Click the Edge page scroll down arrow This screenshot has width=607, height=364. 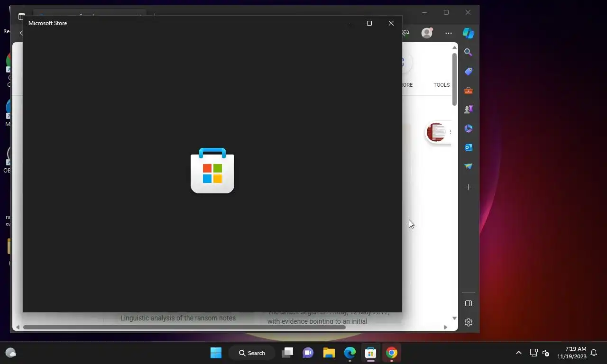pyautogui.click(x=454, y=318)
